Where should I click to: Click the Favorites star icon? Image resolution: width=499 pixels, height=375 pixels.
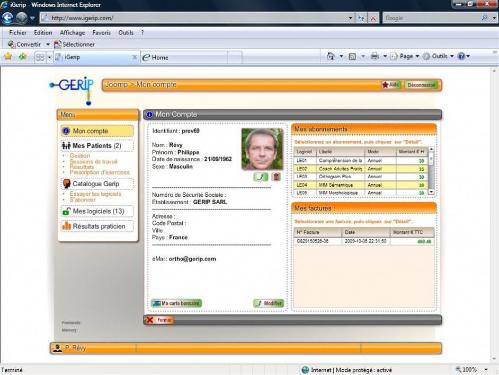coord(8,57)
